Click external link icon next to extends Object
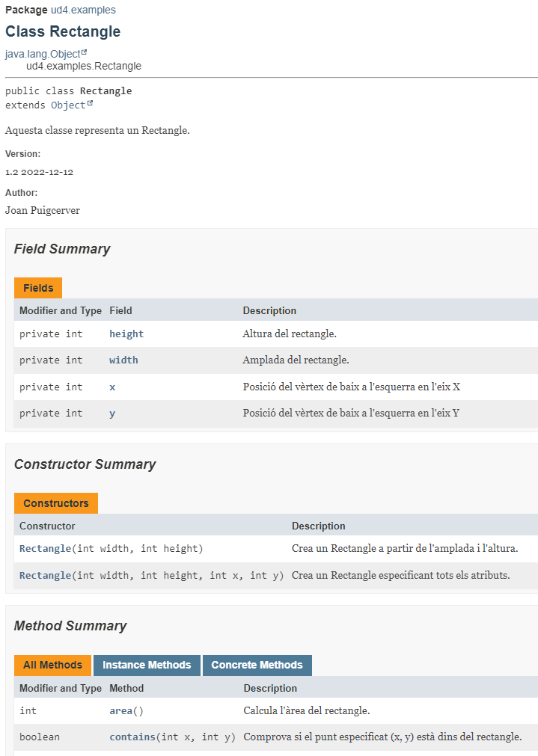This screenshot has width=538, height=756. click(91, 103)
